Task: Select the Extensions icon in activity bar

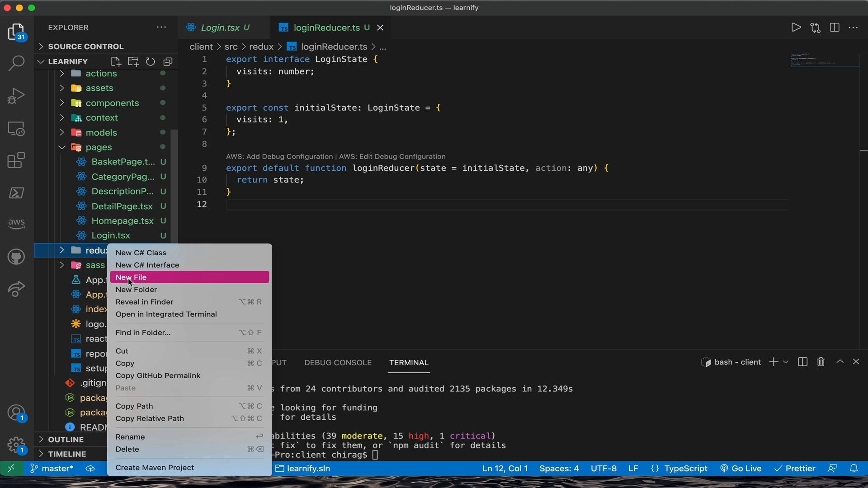Action: 15,160
